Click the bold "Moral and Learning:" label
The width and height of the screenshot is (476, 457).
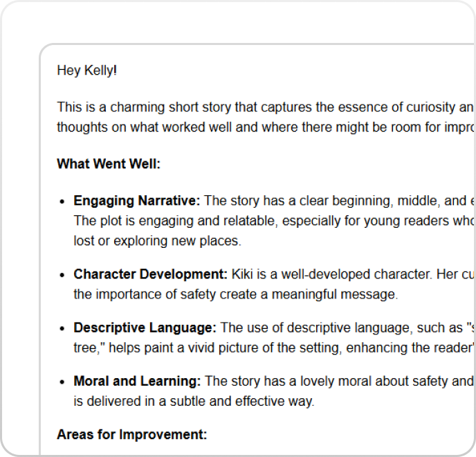[x=138, y=381]
